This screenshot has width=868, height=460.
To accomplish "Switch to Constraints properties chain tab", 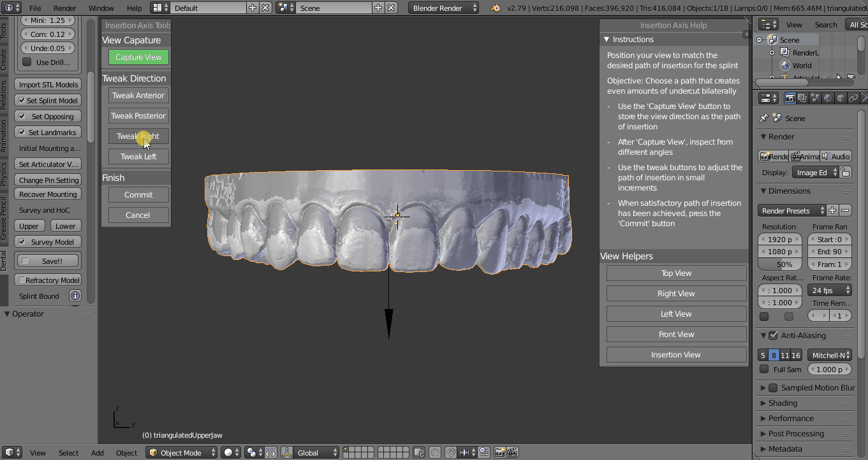I will 853,98.
